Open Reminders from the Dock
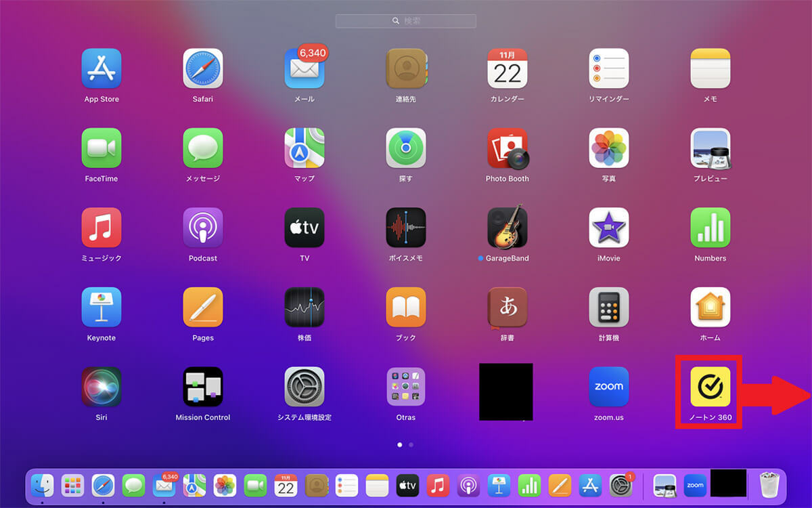The height and width of the screenshot is (508, 812). coord(346,485)
